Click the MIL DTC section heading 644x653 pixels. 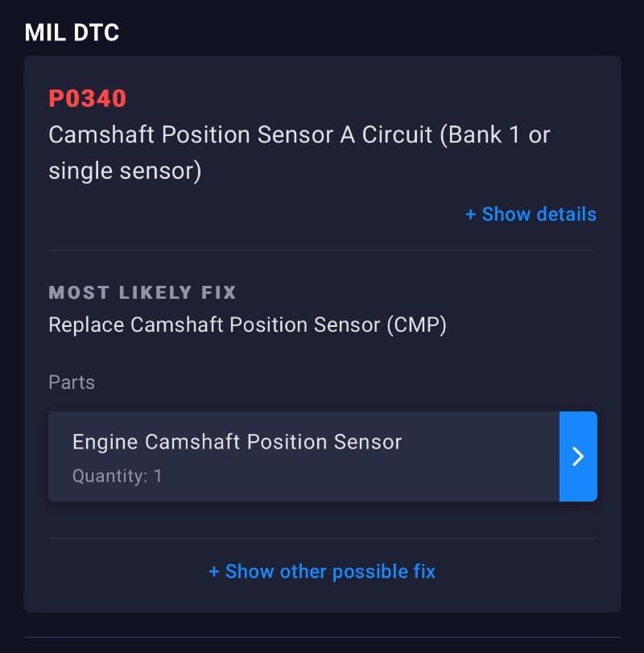tap(72, 32)
